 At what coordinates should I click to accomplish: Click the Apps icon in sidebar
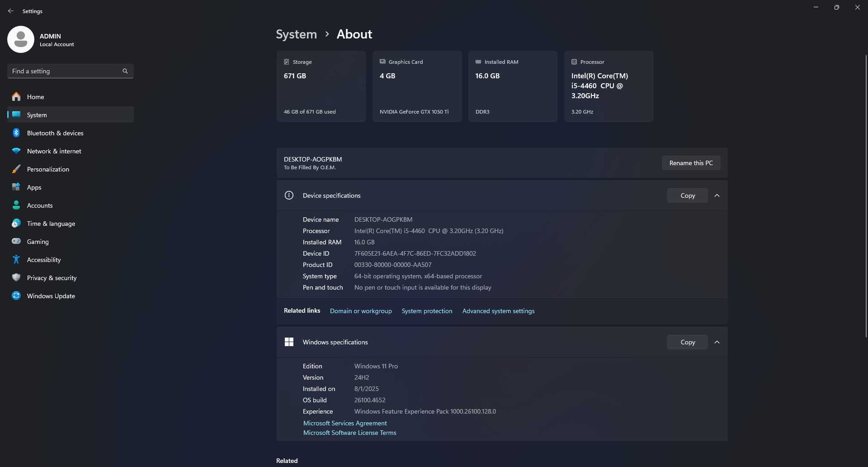pyautogui.click(x=16, y=187)
